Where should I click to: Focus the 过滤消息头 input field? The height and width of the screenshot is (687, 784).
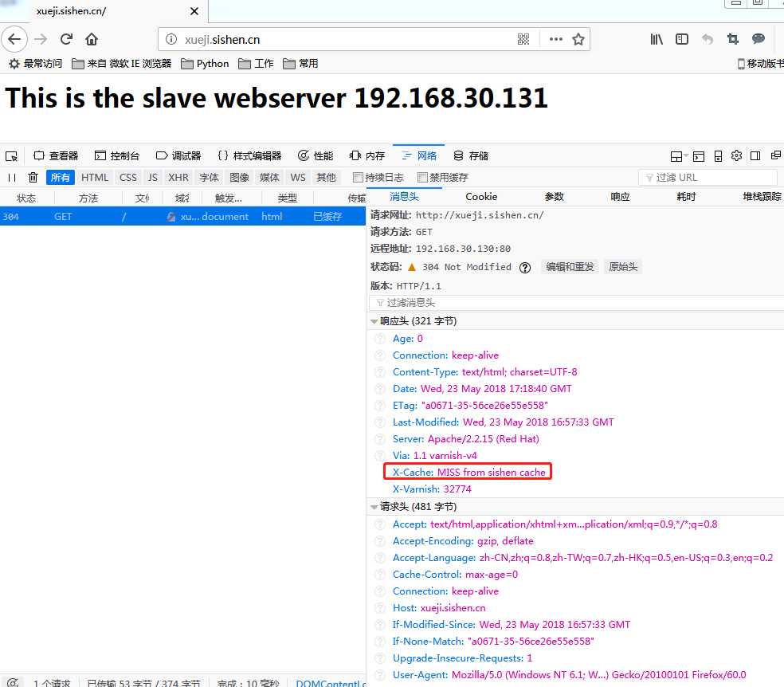[x=577, y=303]
